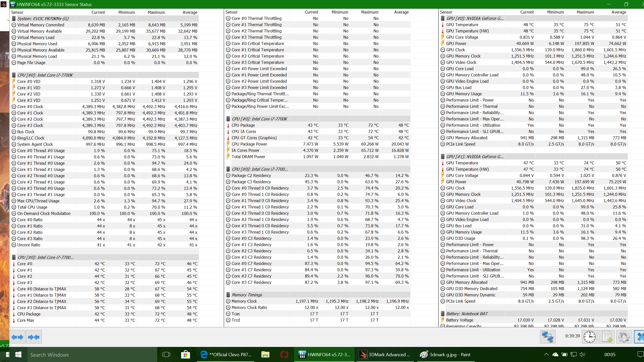This screenshot has height=362, width=644.
Task: Click the Task View taskbar icon
Action: point(166,355)
